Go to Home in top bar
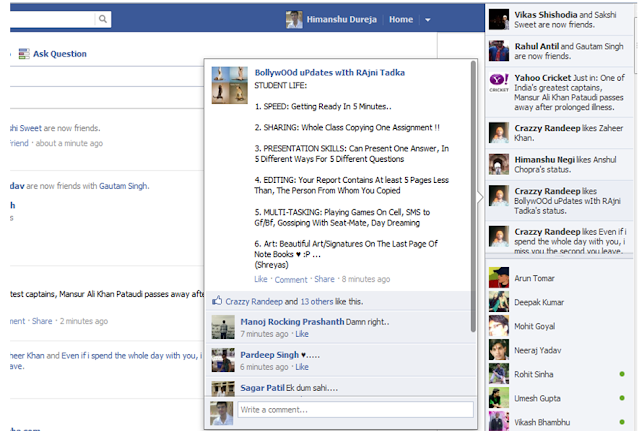This screenshot has height=437, width=640. point(400,20)
